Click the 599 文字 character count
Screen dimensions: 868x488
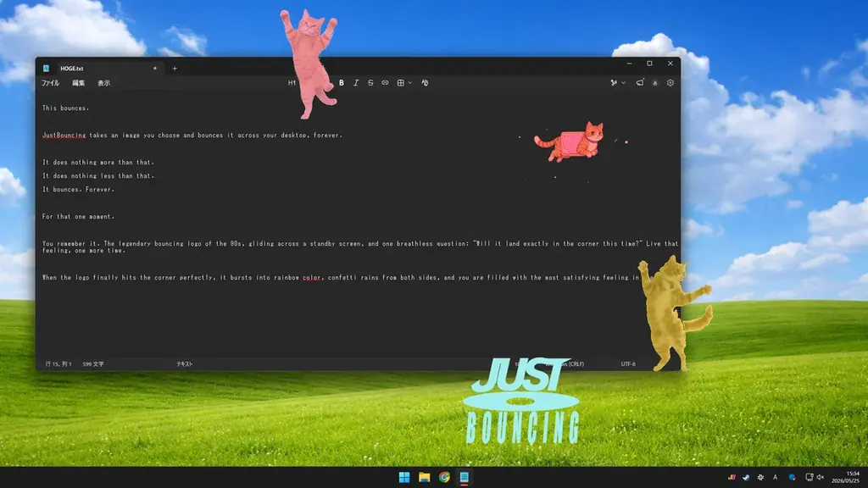pos(93,364)
